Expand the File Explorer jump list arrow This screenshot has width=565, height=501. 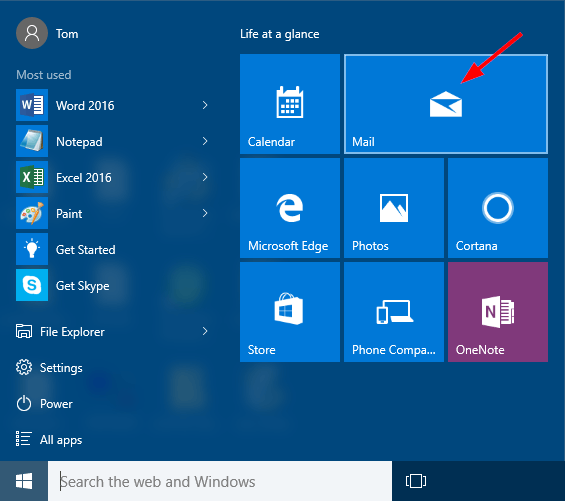[x=205, y=331]
